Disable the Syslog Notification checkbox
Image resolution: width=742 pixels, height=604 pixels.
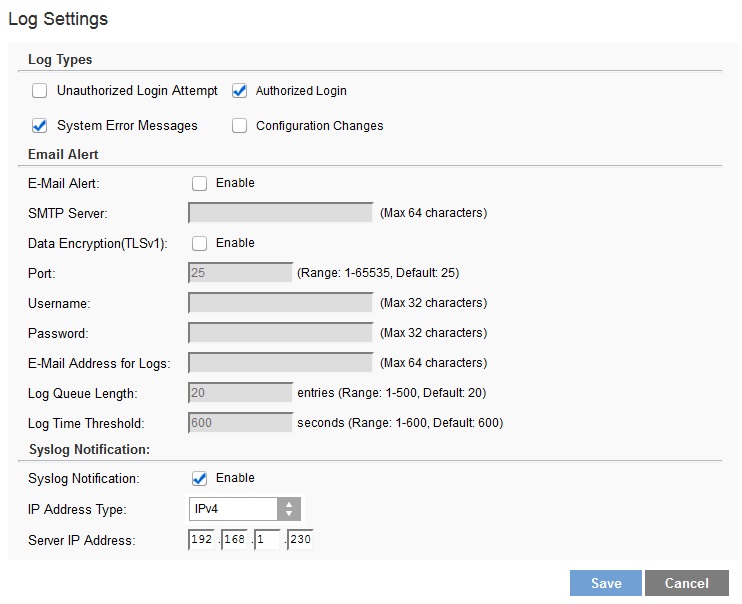tap(199, 478)
